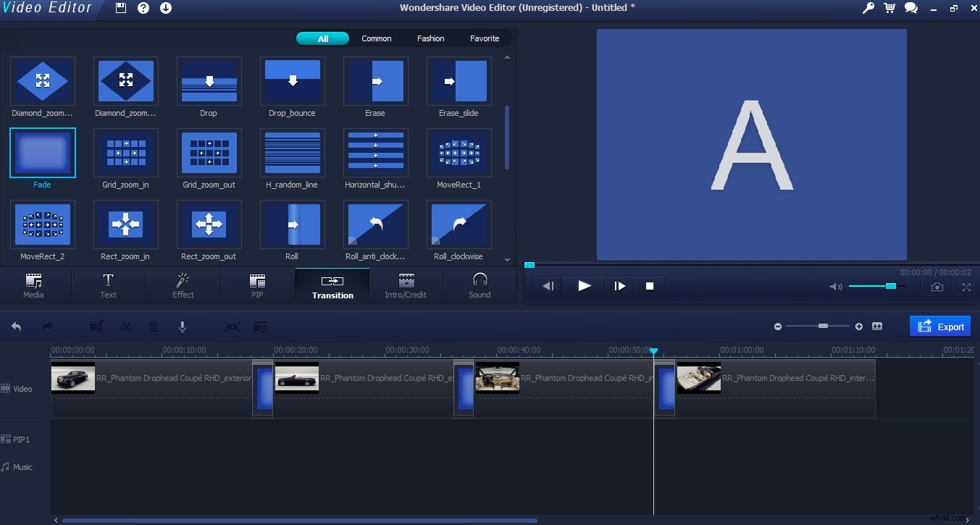Screen dimensions: 980x525
Task: Click the fullscreen toggle beside the camera icon
Action: pyautogui.click(x=966, y=287)
